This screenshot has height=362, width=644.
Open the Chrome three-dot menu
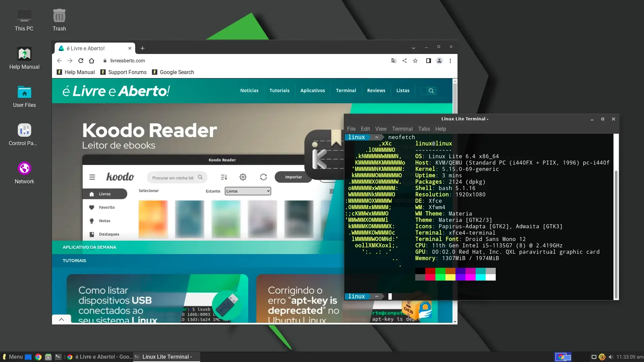point(450,61)
